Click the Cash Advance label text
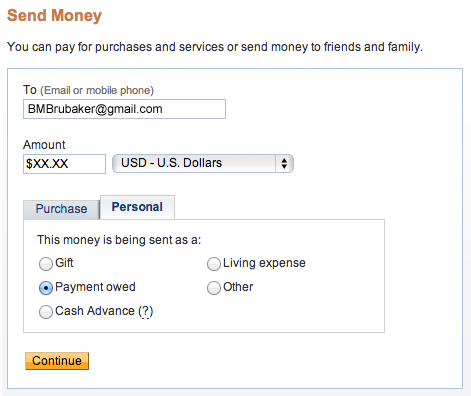Screen dimensions: 471x396 (x=95, y=311)
